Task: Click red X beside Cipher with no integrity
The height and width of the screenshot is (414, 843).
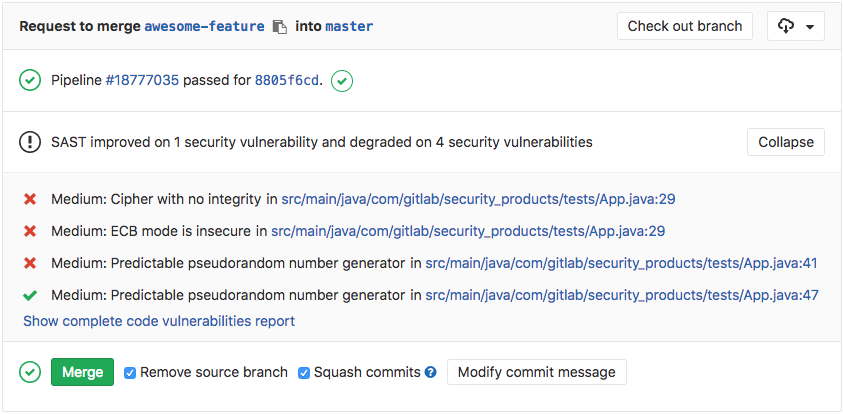Action: (30, 199)
